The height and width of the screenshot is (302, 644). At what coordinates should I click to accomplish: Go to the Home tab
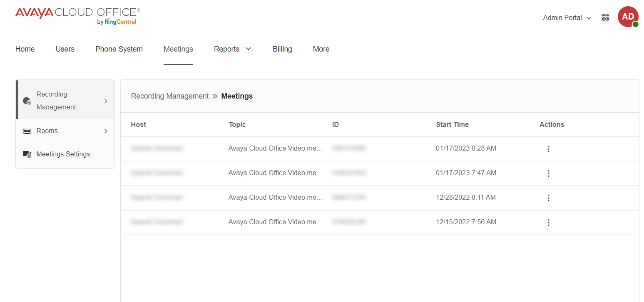pyautogui.click(x=25, y=49)
